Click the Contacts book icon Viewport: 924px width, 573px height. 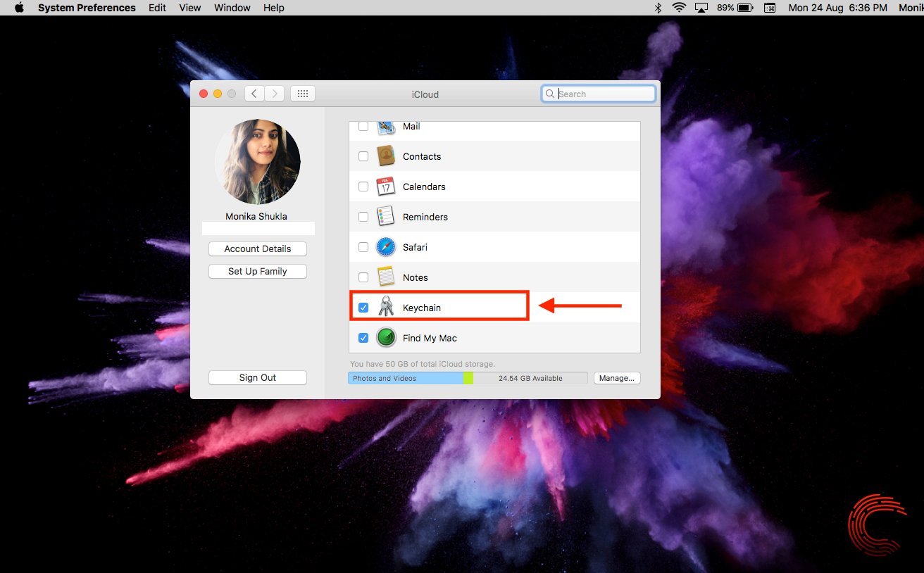pyautogui.click(x=385, y=156)
